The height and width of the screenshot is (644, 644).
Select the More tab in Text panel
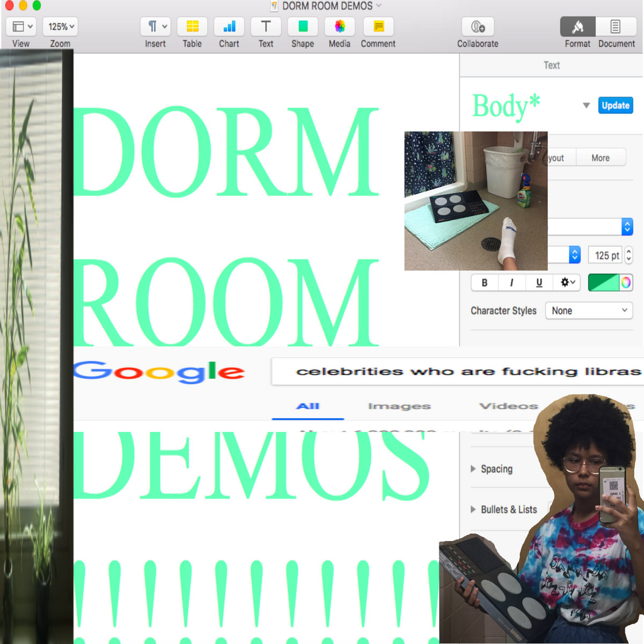tap(600, 158)
